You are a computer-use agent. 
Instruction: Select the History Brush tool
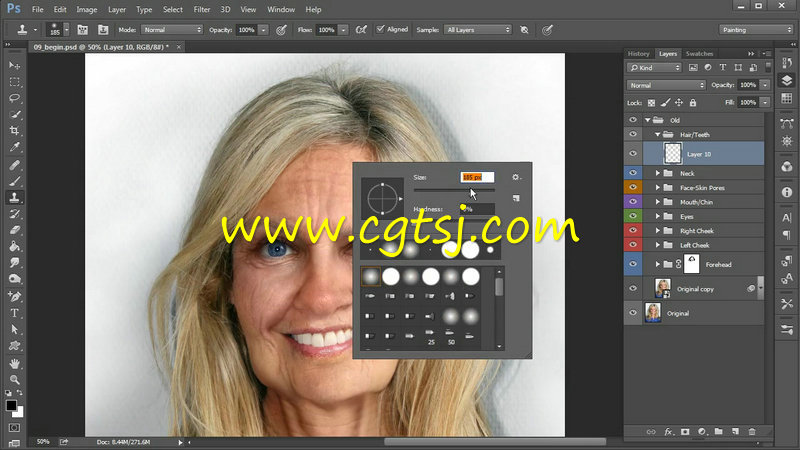coord(14,214)
